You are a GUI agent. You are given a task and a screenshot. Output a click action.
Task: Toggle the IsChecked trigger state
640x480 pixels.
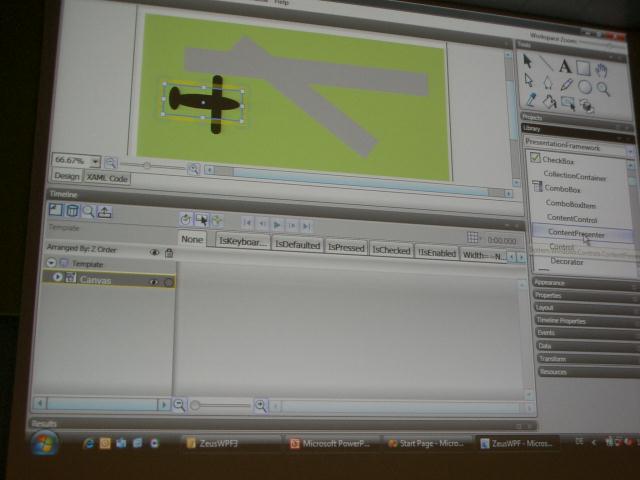point(391,250)
